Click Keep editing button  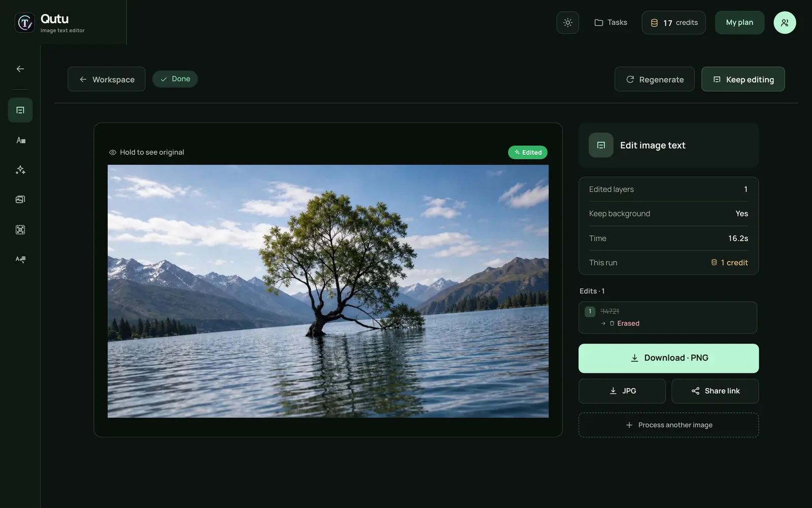tap(743, 79)
